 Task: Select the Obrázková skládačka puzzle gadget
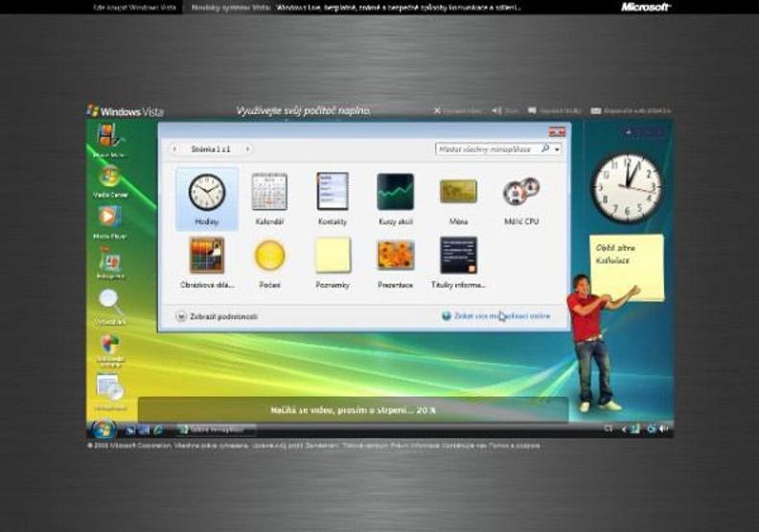tap(207, 263)
